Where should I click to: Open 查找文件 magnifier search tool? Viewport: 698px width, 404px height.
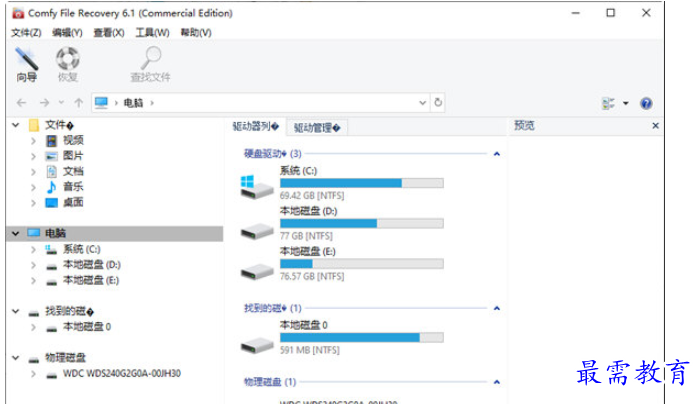[150, 65]
